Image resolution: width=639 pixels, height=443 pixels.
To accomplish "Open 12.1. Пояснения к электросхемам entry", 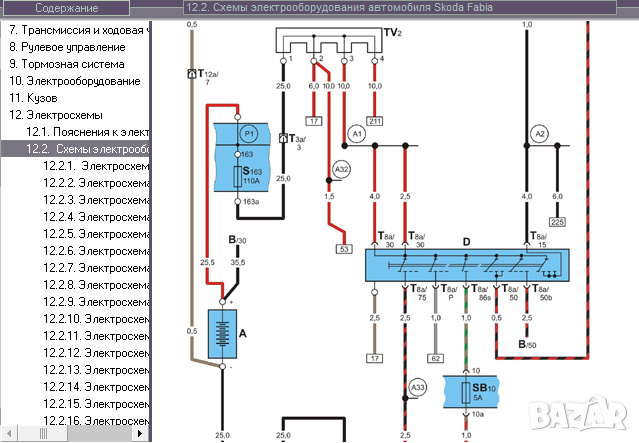I will click(x=88, y=132).
